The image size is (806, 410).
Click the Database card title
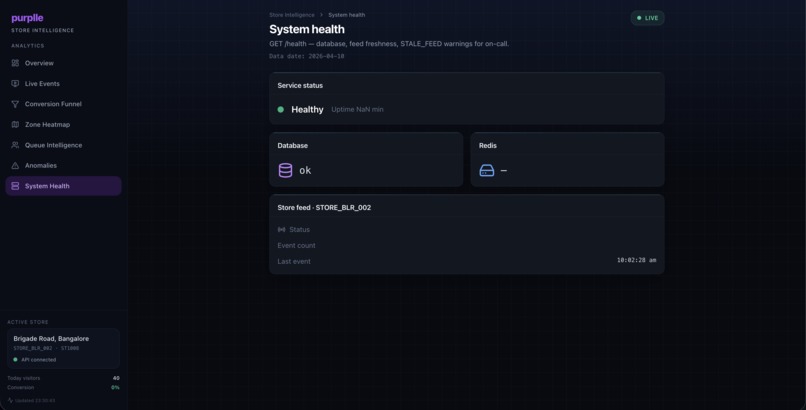[292, 146]
